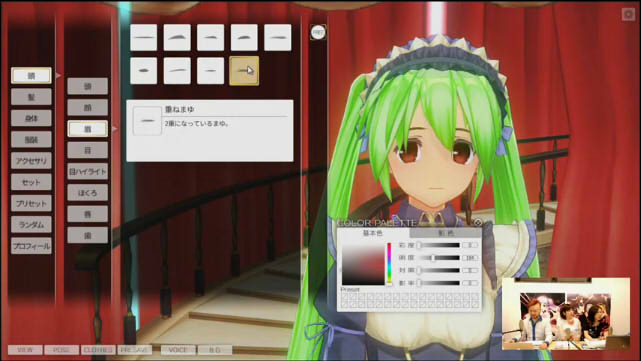Click the POSE button at bottom bar

pos(61,350)
